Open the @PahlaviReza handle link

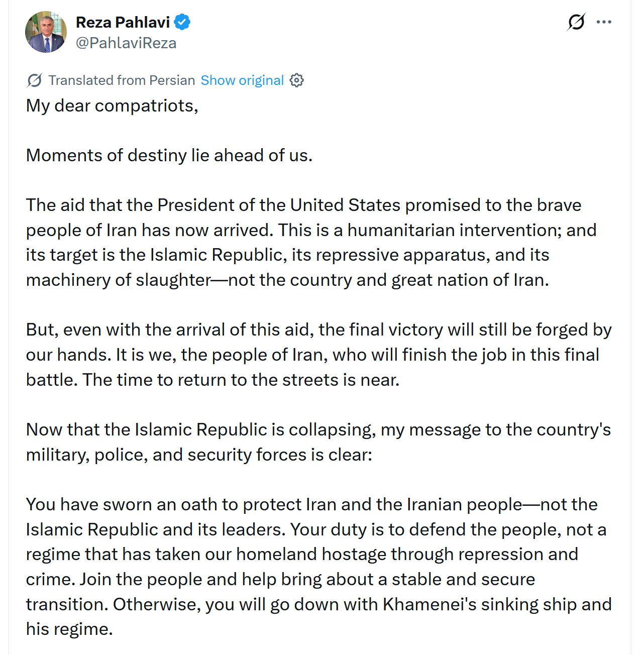(x=126, y=43)
